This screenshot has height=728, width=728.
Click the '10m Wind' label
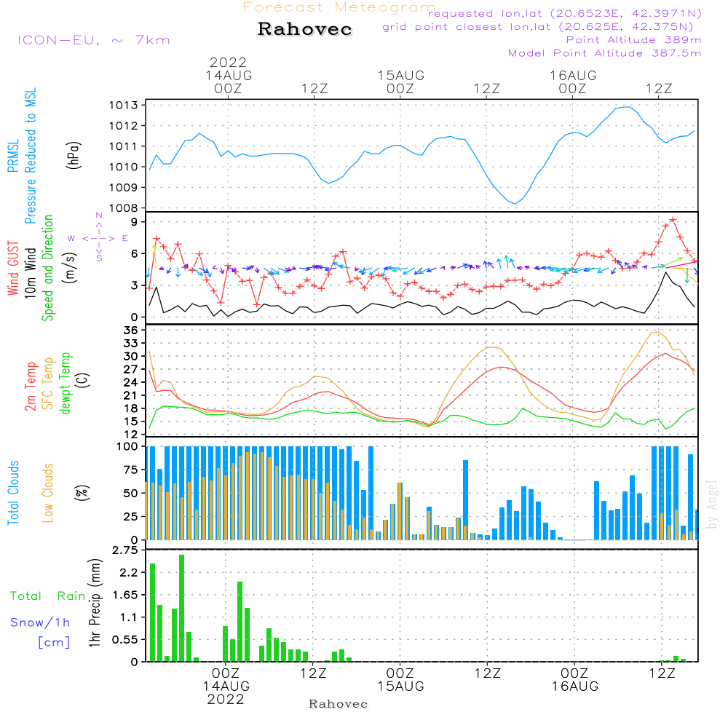point(30,273)
